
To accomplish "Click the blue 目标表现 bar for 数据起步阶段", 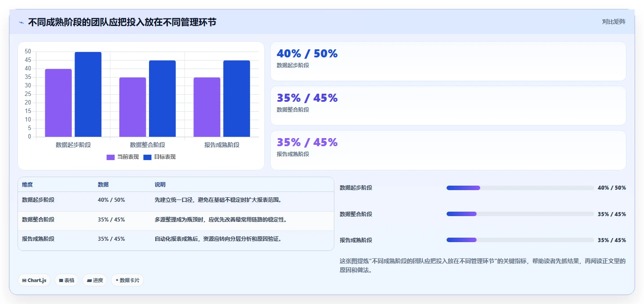I will [88, 94].
